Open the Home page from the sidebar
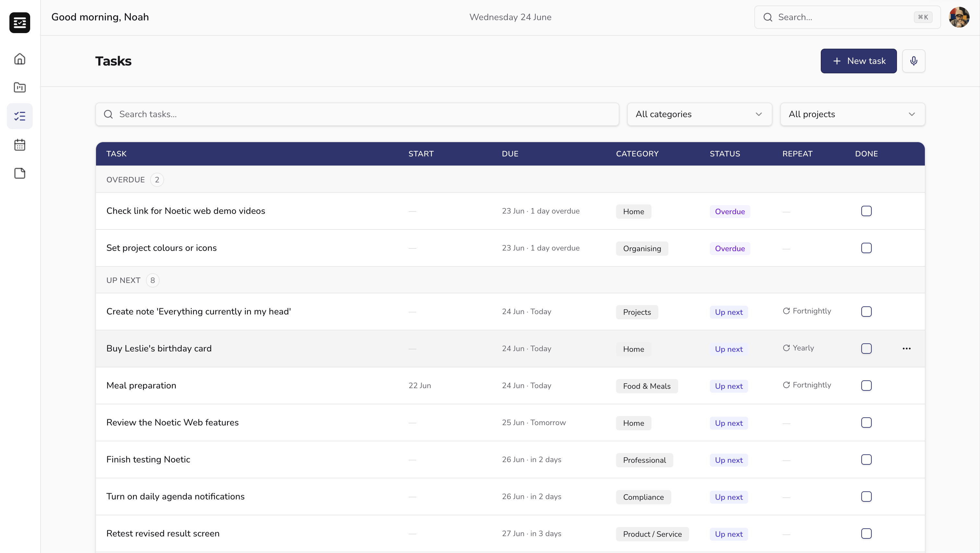Viewport: 980px width, 553px height. (20, 59)
